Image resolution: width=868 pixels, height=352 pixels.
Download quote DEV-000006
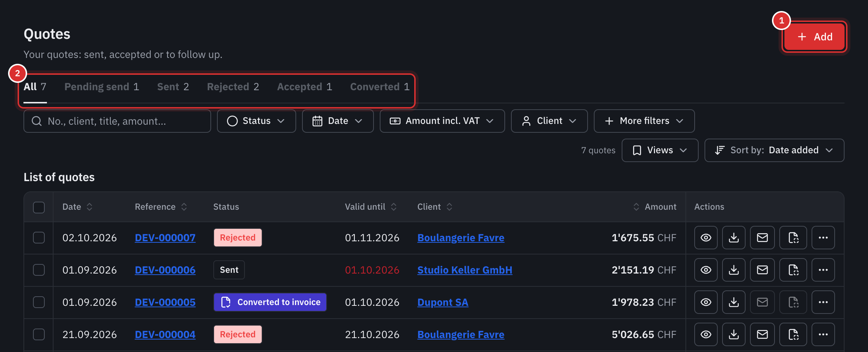(733, 270)
